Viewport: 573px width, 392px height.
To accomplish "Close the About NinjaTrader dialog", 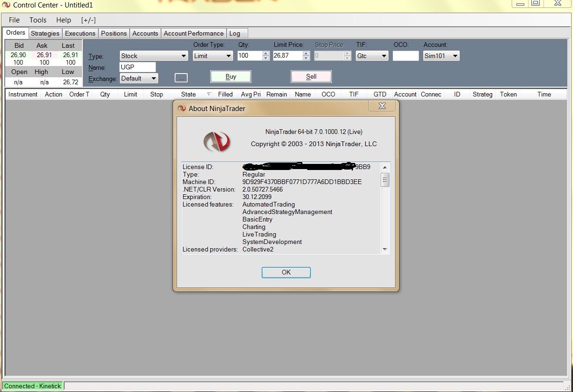I will click(x=382, y=106).
